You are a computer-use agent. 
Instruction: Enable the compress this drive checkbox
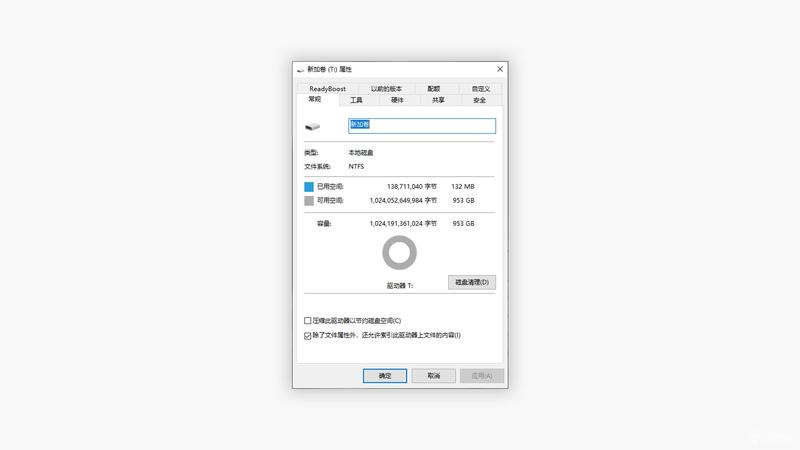pyautogui.click(x=308, y=320)
